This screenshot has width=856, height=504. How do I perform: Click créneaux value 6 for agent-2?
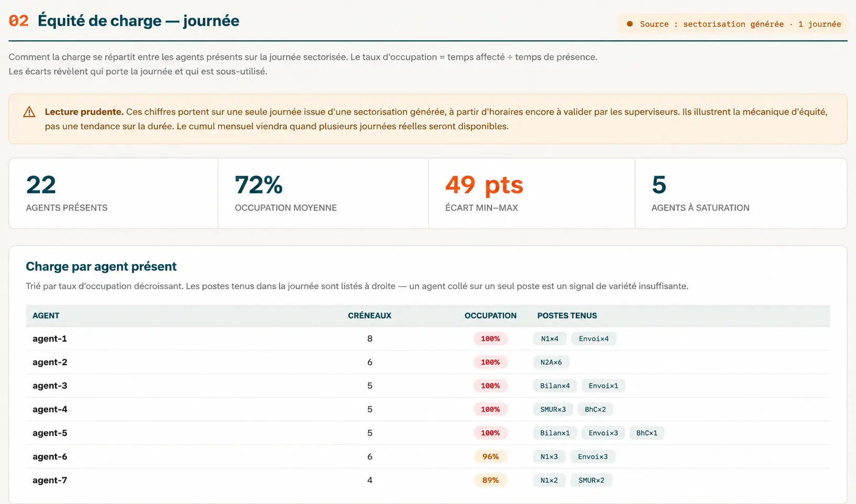(x=370, y=362)
